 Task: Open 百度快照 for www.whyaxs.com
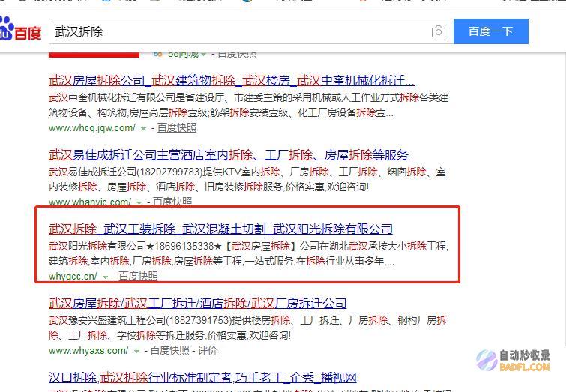[x=169, y=350]
